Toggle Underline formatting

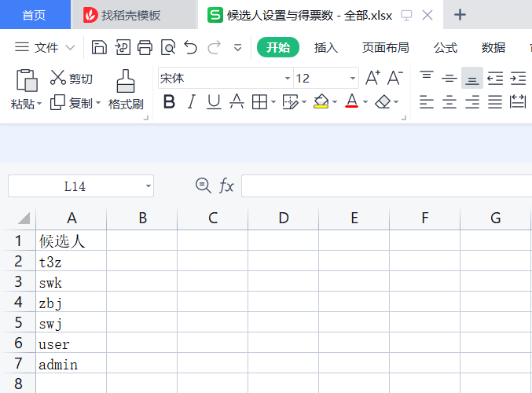pyautogui.click(x=214, y=102)
